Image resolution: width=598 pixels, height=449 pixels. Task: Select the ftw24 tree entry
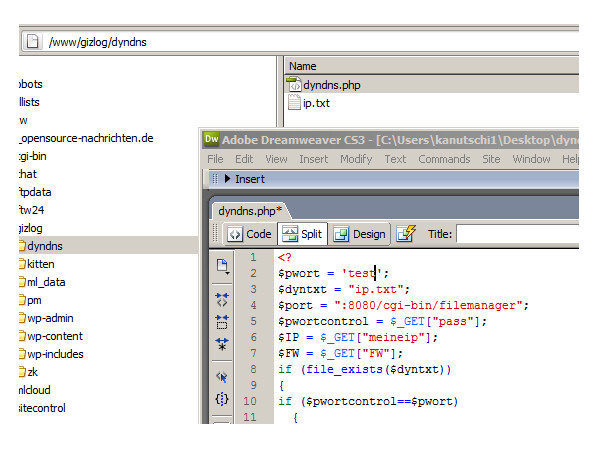(x=32, y=210)
